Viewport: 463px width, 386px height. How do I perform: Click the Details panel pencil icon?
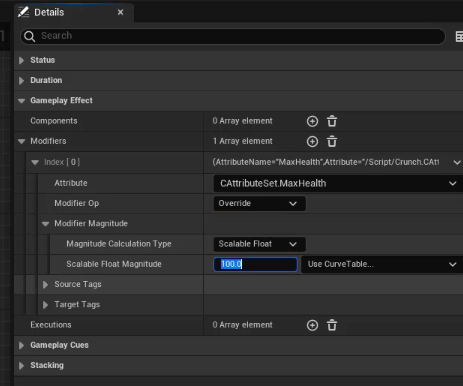point(23,12)
